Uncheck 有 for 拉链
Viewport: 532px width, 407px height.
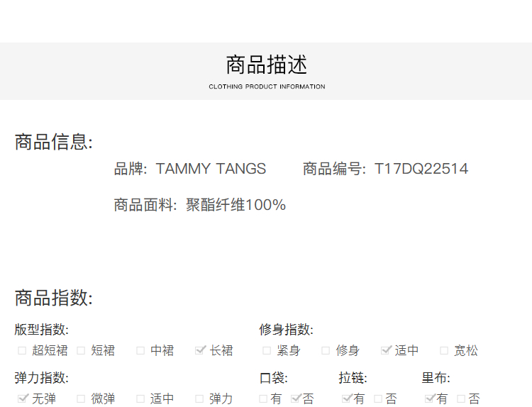[347, 398]
